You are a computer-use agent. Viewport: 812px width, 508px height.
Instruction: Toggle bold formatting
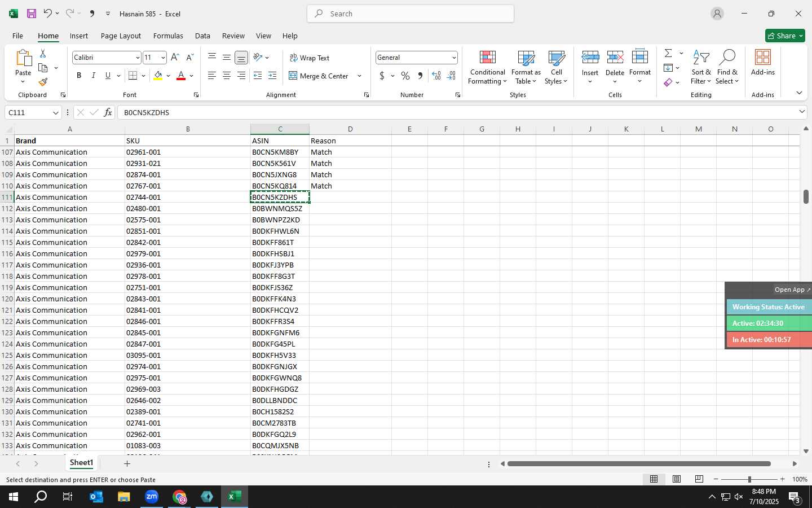click(79, 76)
